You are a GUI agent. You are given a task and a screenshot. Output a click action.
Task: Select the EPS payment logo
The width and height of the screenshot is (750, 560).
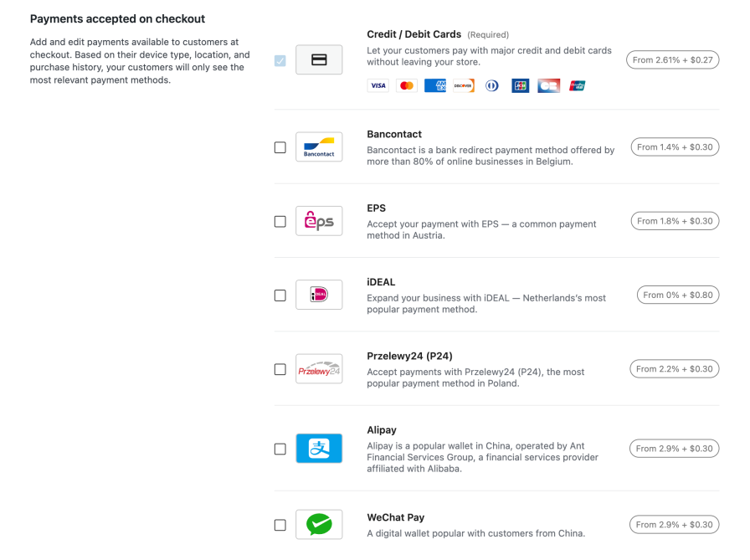coord(319,220)
